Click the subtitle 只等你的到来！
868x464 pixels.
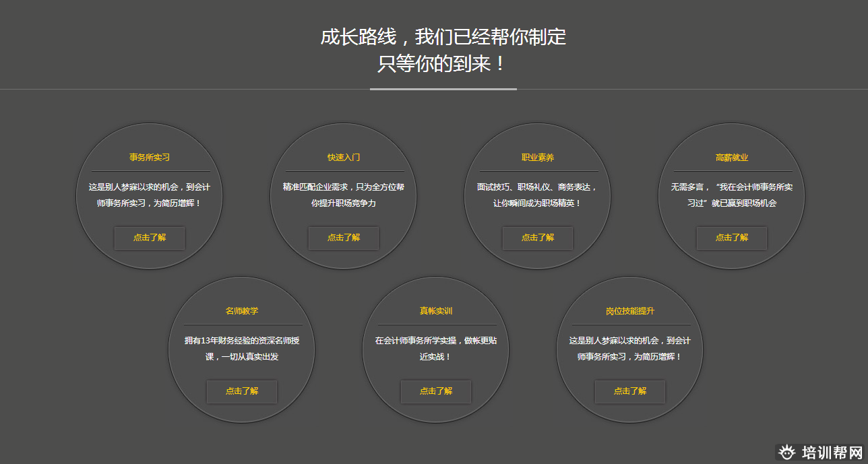[x=443, y=65]
